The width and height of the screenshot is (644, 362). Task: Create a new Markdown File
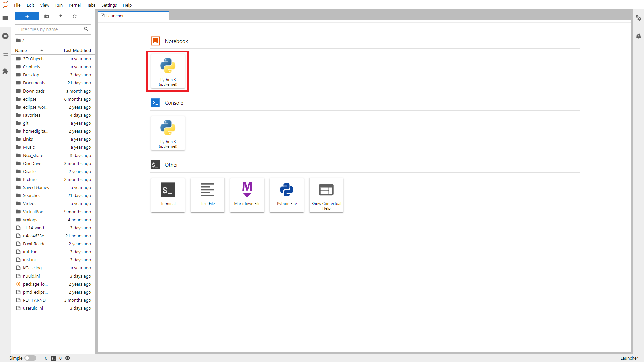click(247, 195)
